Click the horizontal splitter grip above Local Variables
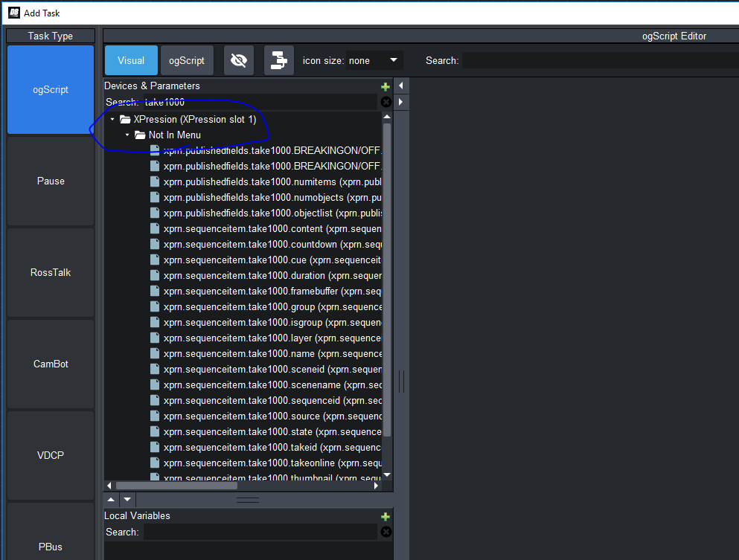Viewport: 739px width, 560px height. 248,500
